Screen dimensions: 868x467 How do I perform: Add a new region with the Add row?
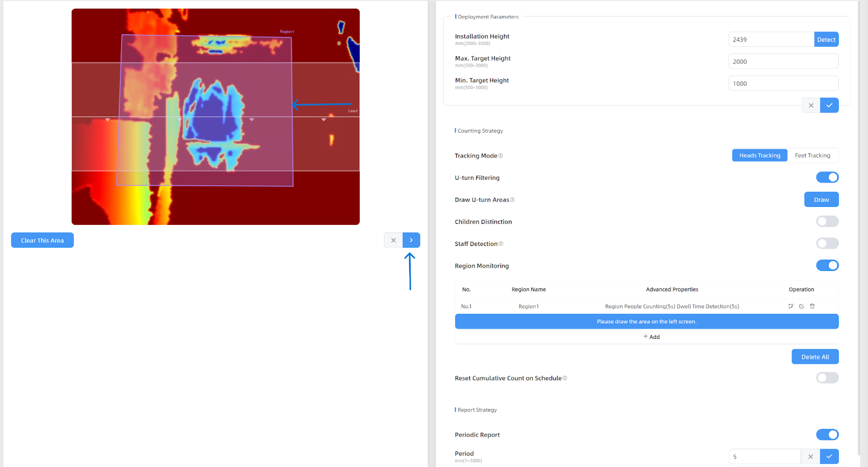tap(652, 337)
